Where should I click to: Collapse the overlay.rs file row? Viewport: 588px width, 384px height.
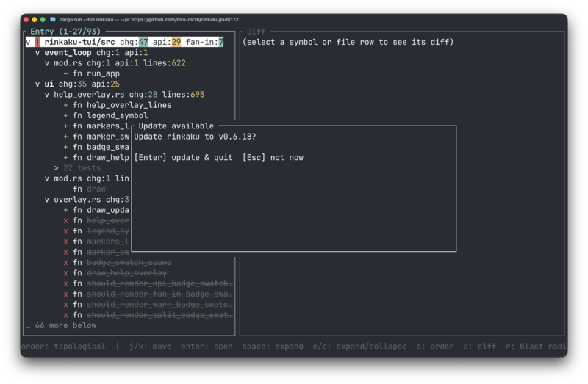click(47, 199)
